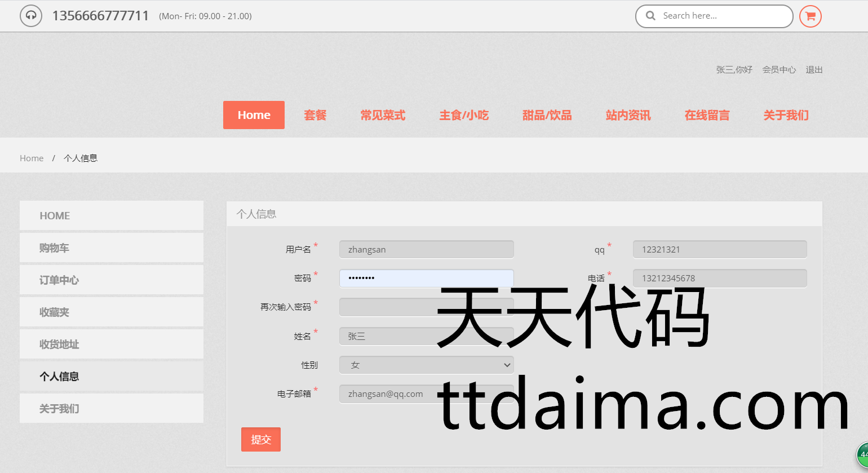Open the shopping cart icon
Screen dimensions: 868x473
(810, 16)
